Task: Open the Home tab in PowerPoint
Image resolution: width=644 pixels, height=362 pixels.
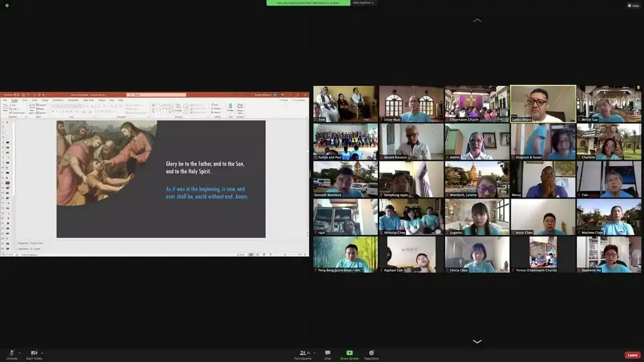Action: coord(14,100)
